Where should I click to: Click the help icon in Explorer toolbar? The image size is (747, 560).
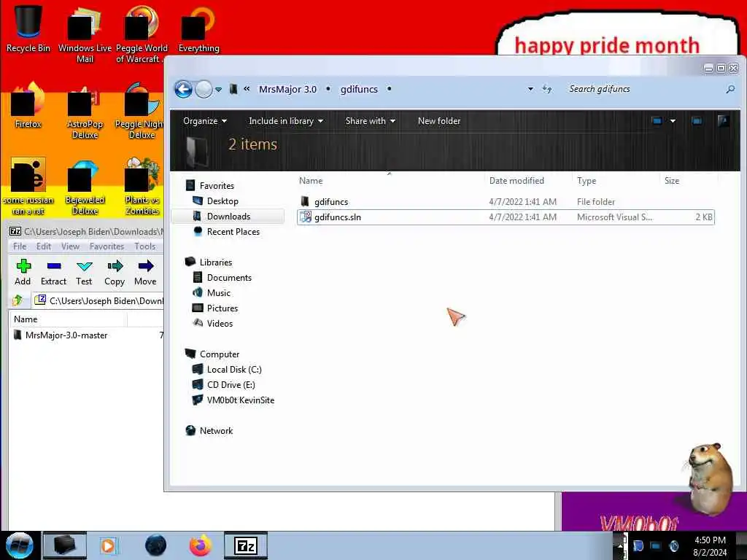(723, 121)
